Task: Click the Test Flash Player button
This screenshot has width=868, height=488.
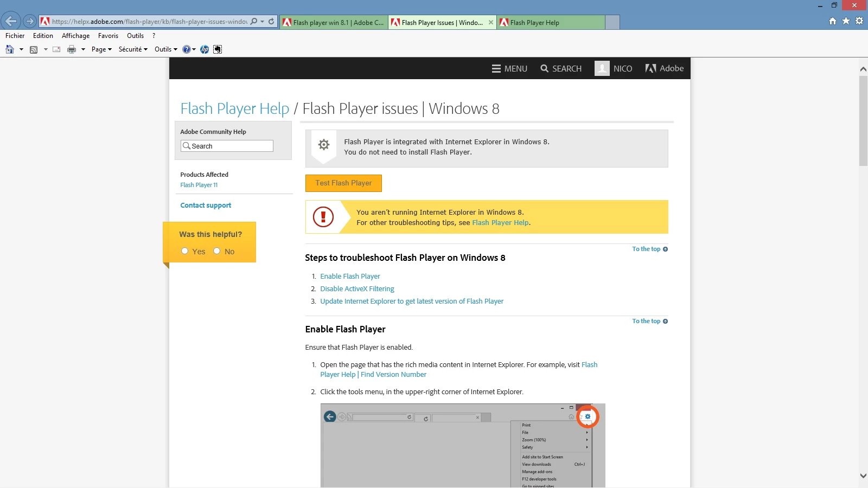Action: (343, 183)
